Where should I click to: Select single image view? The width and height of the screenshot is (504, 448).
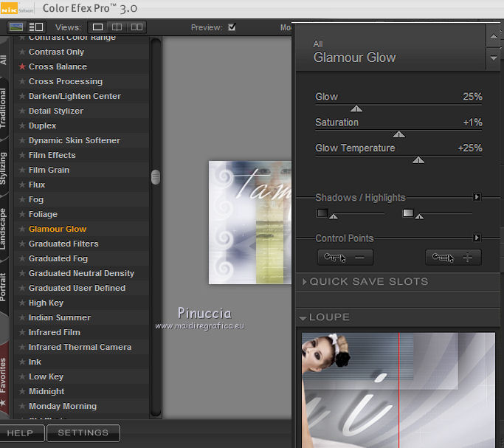pyautogui.click(x=97, y=27)
